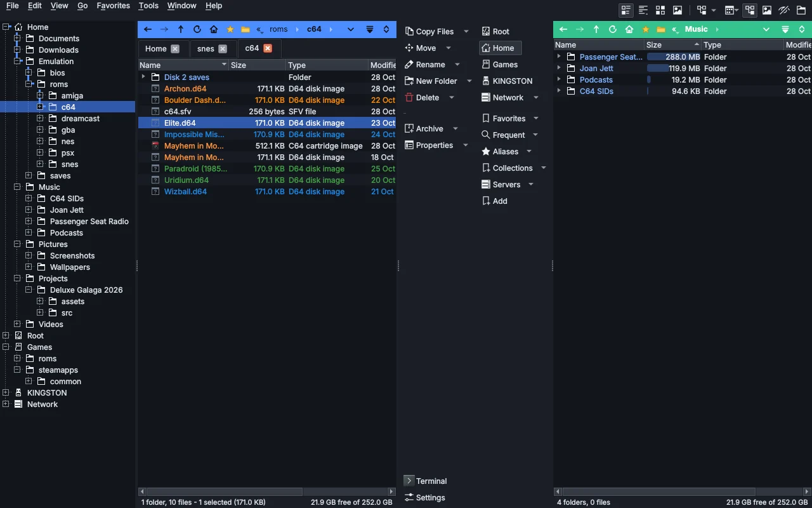Click the Games drive icon in the middle panel
This screenshot has width=812, height=508.
(x=486, y=64)
